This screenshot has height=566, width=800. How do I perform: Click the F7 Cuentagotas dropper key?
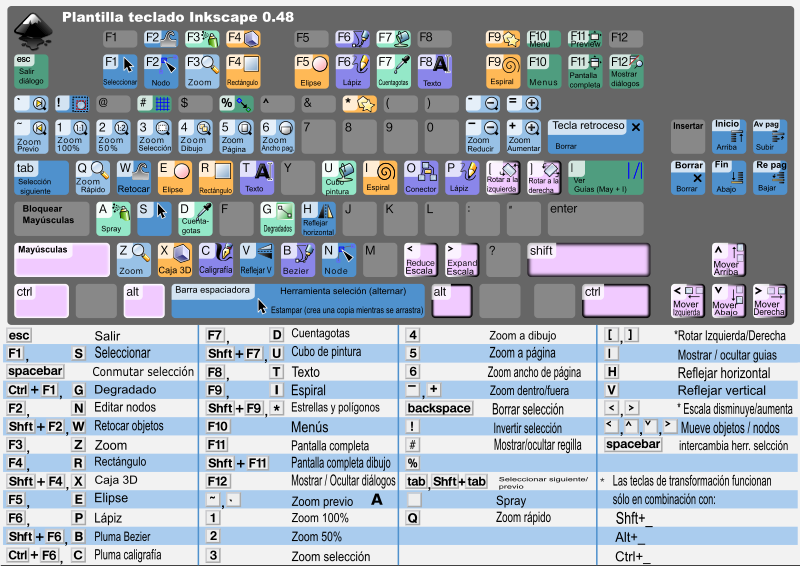click(394, 70)
